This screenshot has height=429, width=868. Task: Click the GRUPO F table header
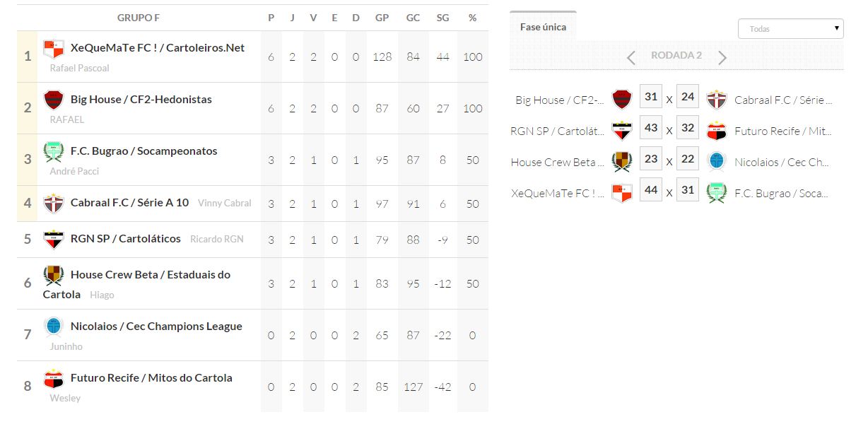click(138, 18)
